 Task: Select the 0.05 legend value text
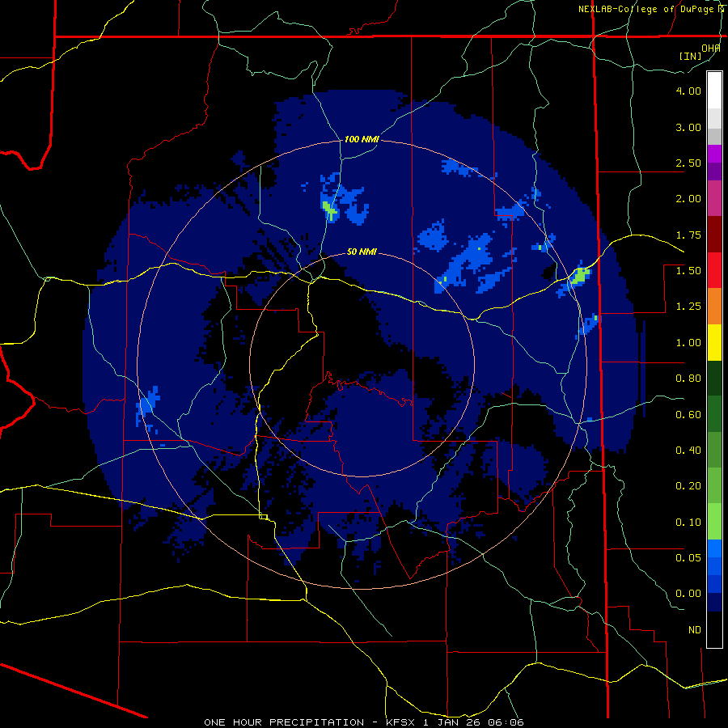[688, 557]
